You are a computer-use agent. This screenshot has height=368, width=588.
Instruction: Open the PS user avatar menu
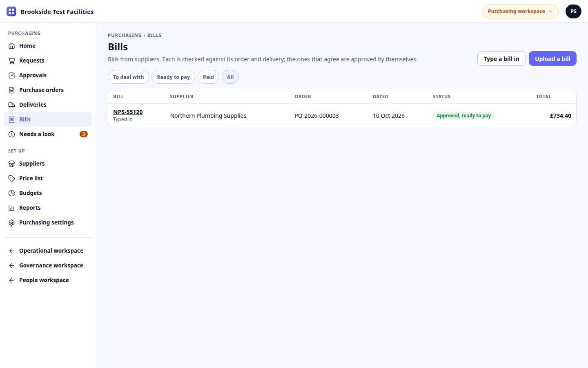click(573, 11)
